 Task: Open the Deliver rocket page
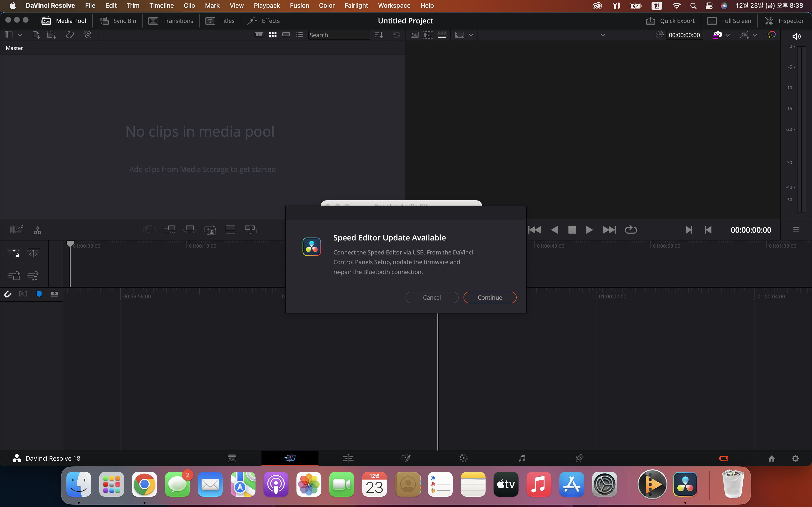[580, 458]
